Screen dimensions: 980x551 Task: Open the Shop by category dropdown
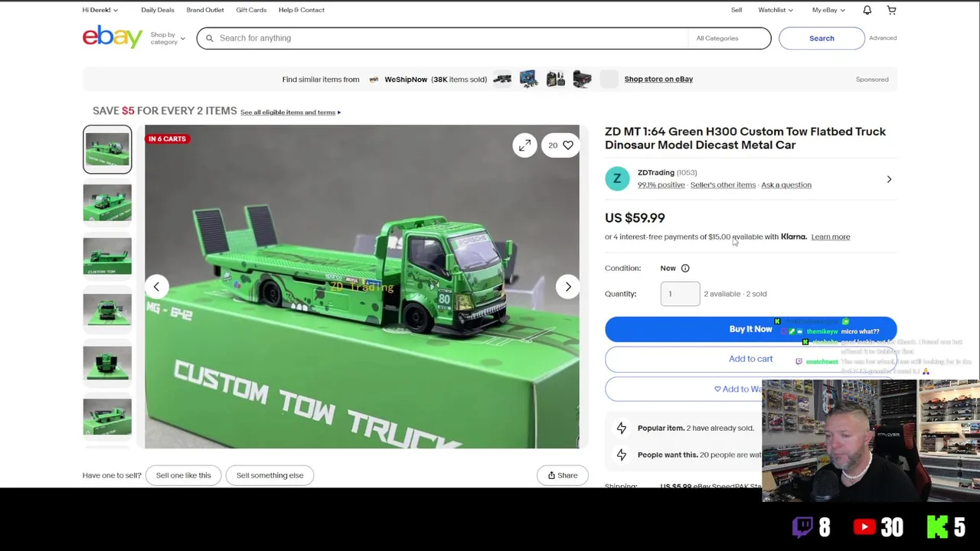[168, 38]
